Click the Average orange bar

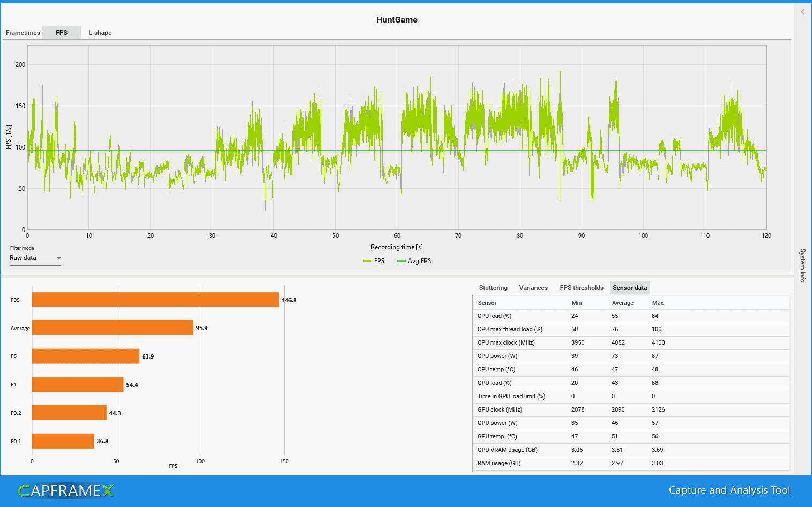coord(113,328)
